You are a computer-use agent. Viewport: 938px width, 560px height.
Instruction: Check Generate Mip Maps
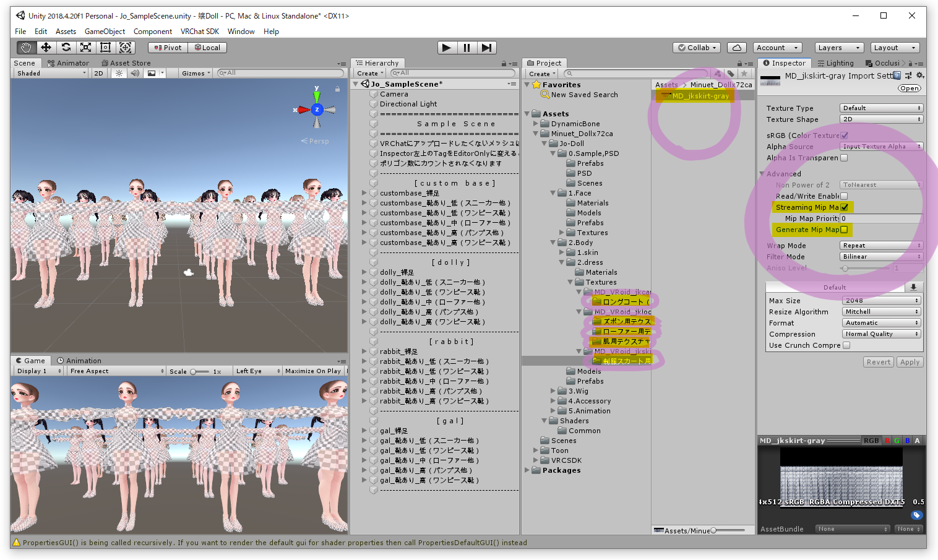(844, 230)
